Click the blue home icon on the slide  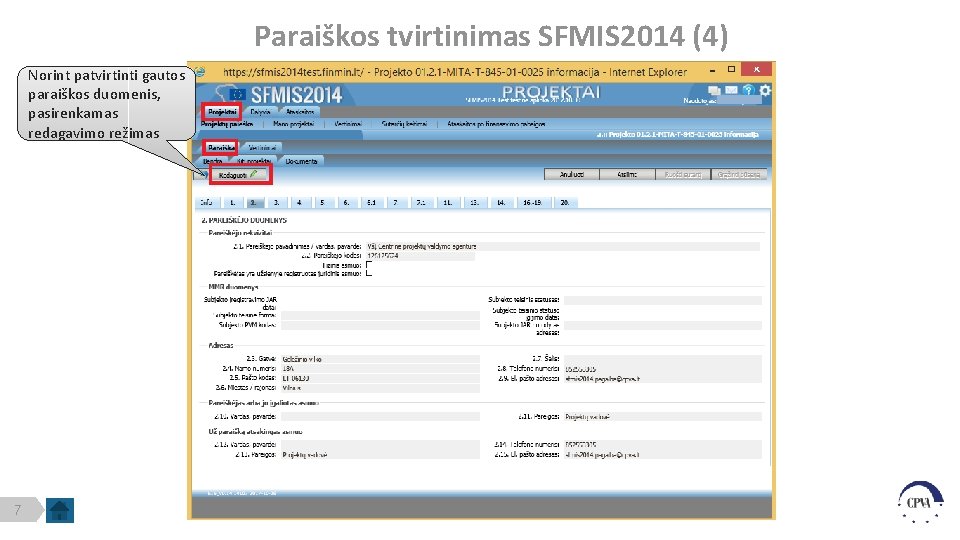[x=60, y=510]
